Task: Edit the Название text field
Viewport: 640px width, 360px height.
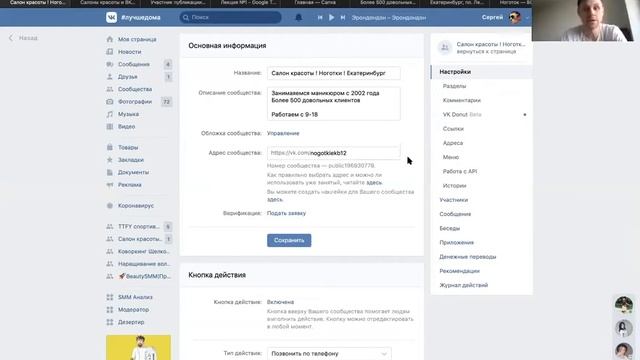Action: pyautogui.click(x=333, y=73)
